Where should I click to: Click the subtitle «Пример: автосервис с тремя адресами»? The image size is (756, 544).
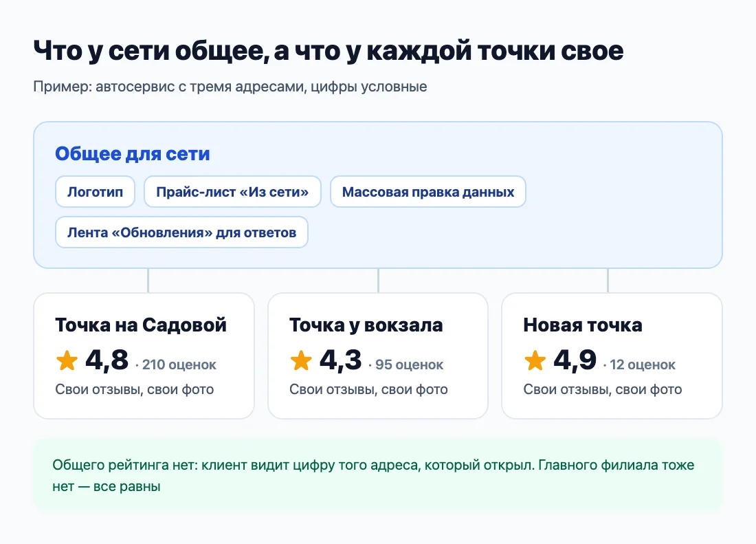point(230,87)
